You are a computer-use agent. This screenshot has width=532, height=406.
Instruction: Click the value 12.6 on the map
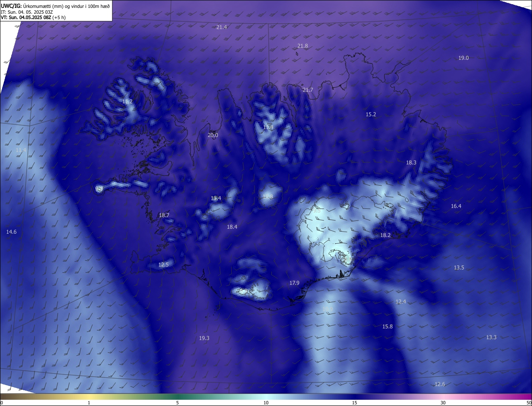[440, 384]
